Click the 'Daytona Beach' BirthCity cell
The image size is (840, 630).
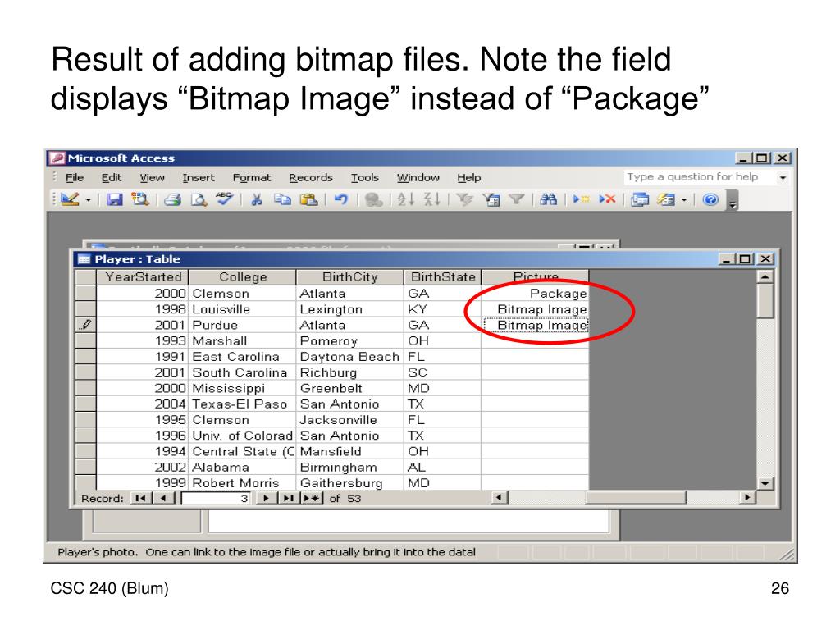pos(349,357)
